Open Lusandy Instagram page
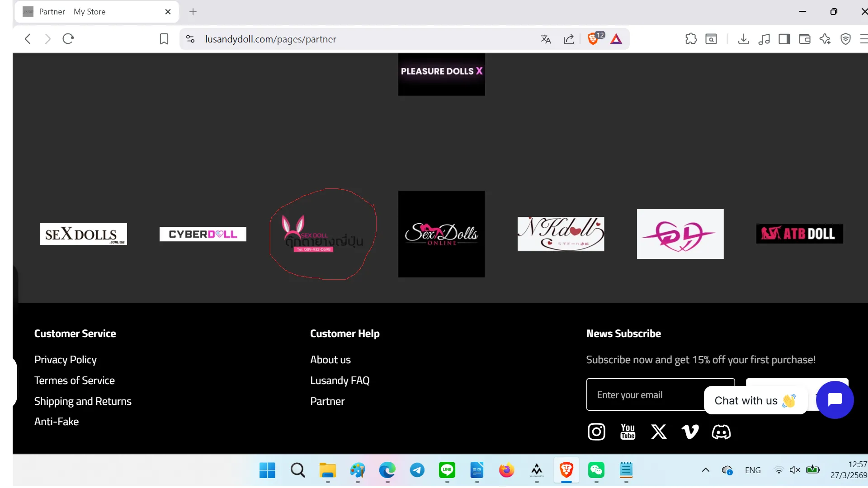868x488 pixels. (x=596, y=432)
